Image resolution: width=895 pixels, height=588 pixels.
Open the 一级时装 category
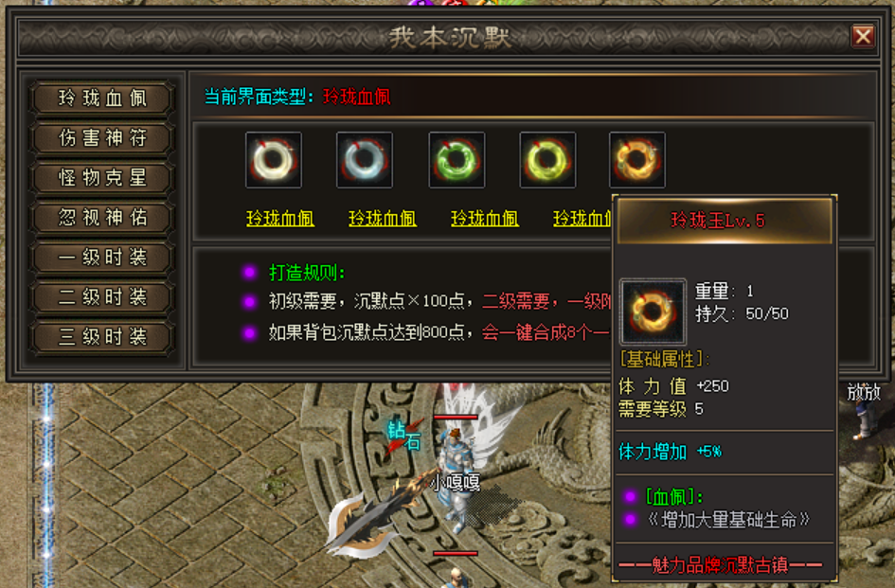tap(102, 257)
